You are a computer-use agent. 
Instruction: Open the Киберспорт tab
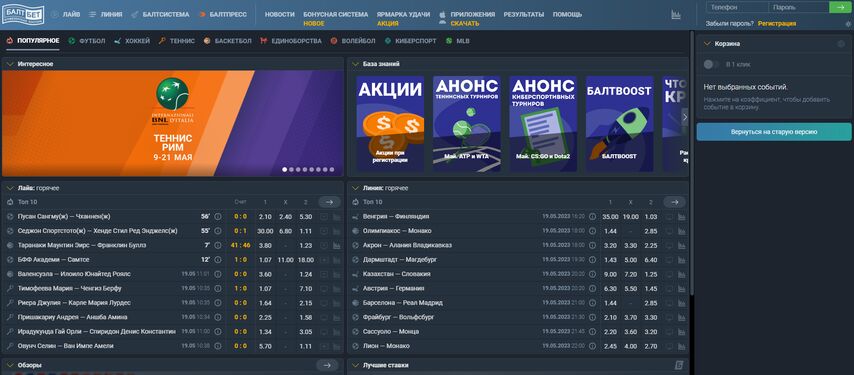[410, 41]
